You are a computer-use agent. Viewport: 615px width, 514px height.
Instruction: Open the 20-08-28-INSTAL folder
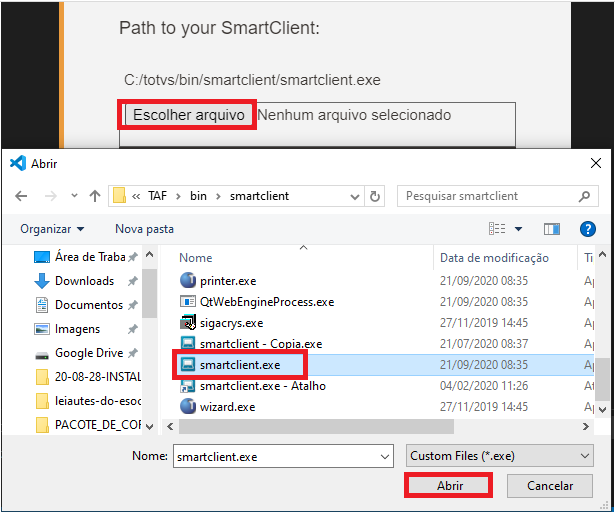point(88,377)
